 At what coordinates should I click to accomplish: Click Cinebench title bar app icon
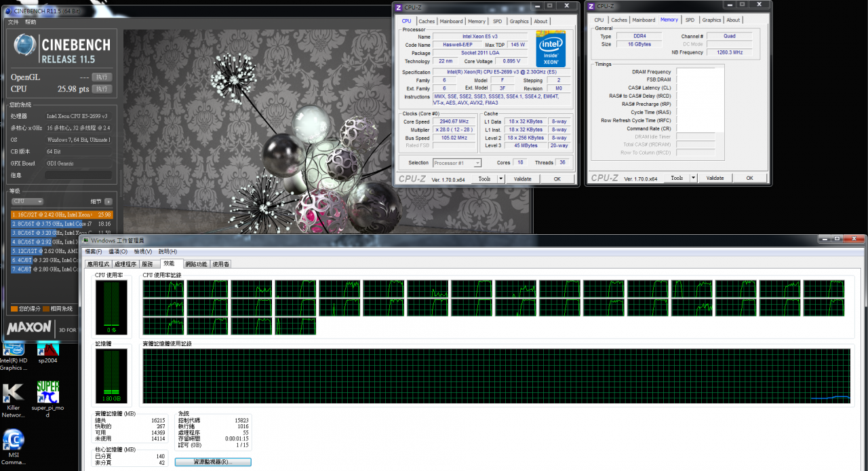click(9, 11)
